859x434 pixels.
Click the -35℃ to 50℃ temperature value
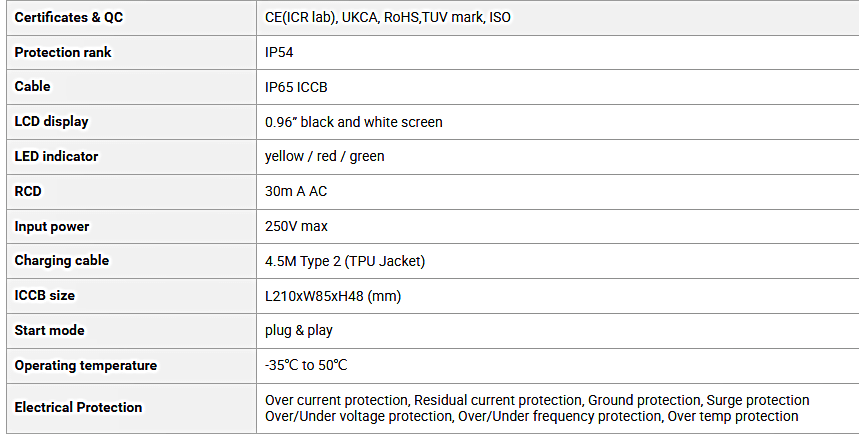coord(306,366)
